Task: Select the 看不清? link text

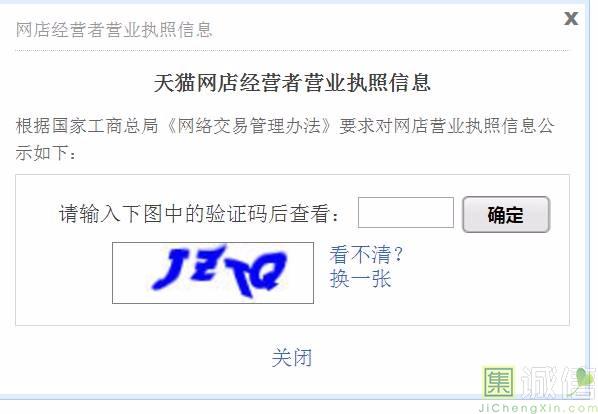Action: point(366,255)
